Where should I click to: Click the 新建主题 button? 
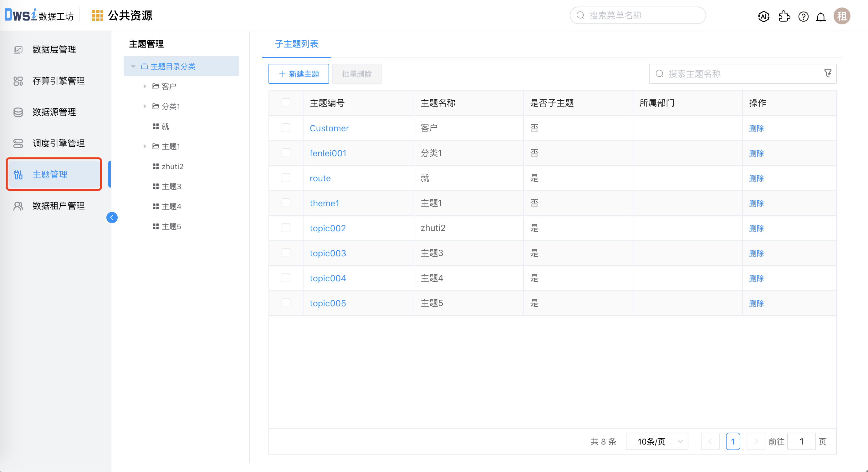298,74
